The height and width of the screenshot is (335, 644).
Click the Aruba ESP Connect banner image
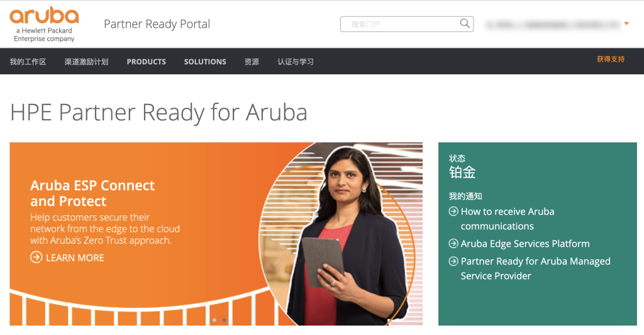pos(216,234)
